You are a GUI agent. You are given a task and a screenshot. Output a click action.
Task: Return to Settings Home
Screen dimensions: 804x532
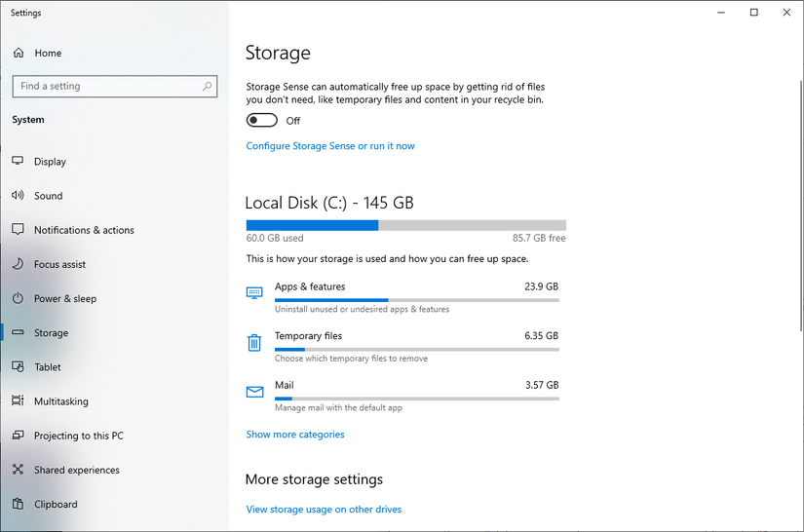point(114,53)
